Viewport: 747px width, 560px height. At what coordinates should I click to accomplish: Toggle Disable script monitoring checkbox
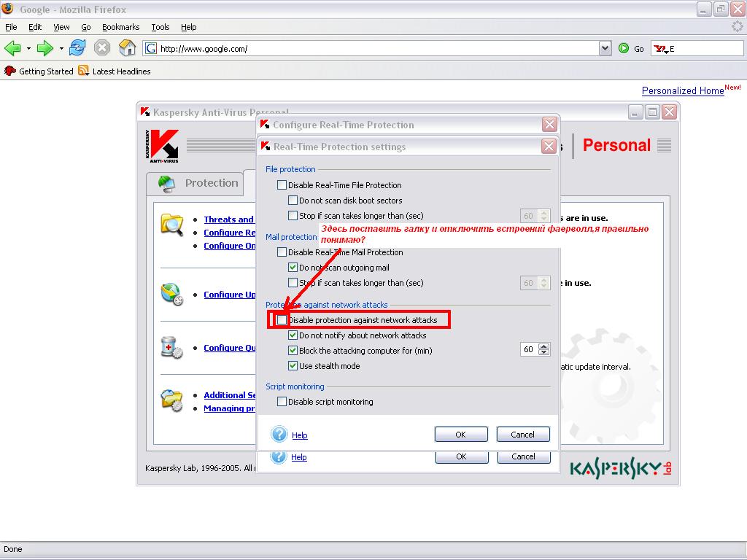(282, 402)
